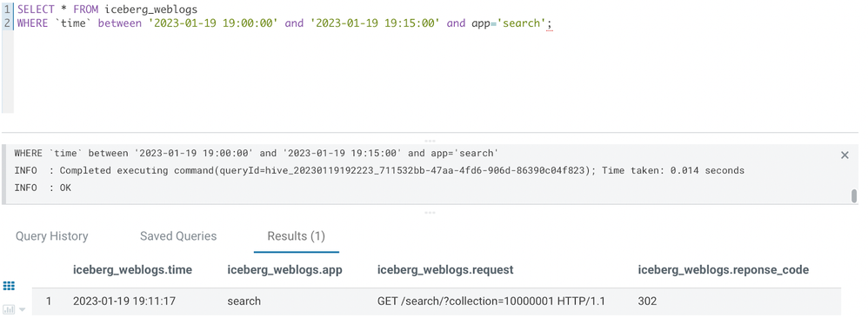Open the Query History tab
Image resolution: width=868 pixels, height=317 pixels.
click(x=51, y=236)
